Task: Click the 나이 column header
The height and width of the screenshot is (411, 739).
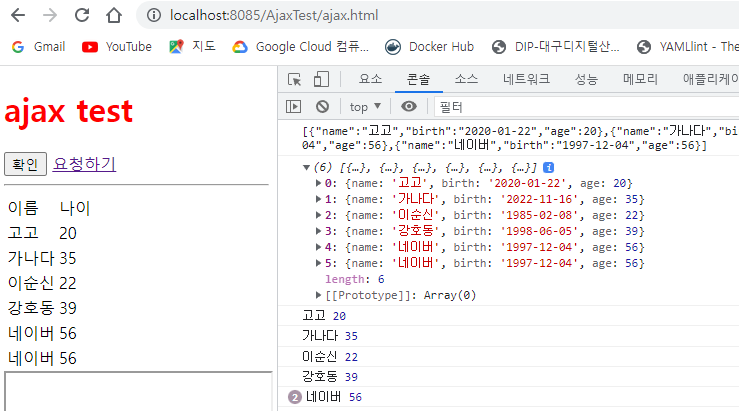Action: [x=74, y=208]
